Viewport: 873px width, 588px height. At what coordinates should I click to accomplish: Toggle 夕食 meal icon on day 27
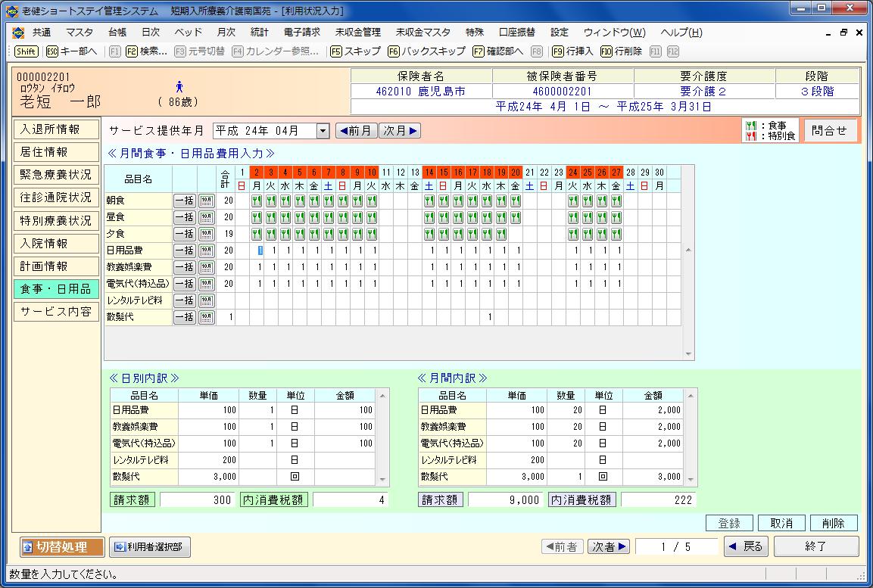pyautogui.click(x=617, y=234)
